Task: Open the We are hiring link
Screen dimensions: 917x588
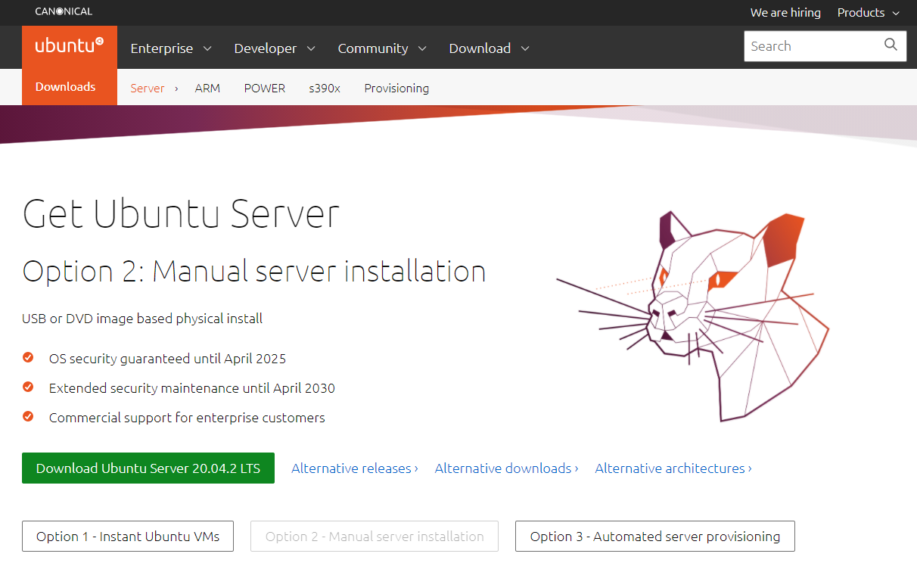Action: point(785,12)
